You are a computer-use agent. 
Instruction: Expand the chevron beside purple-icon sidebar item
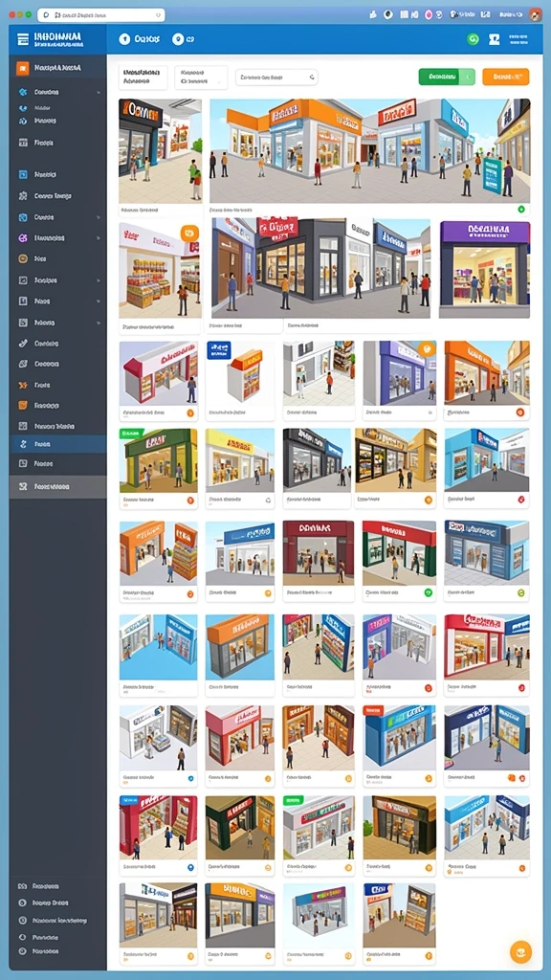tap(99, 238)
